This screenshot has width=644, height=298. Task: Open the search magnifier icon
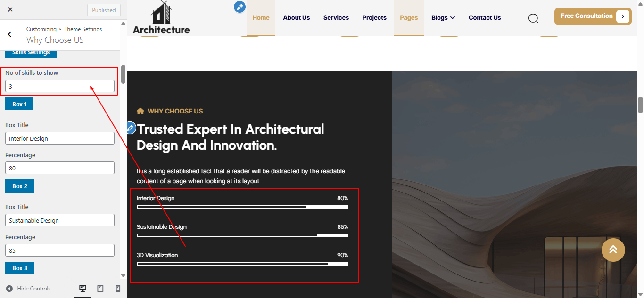pyautogui.click(x=533, y=18)
